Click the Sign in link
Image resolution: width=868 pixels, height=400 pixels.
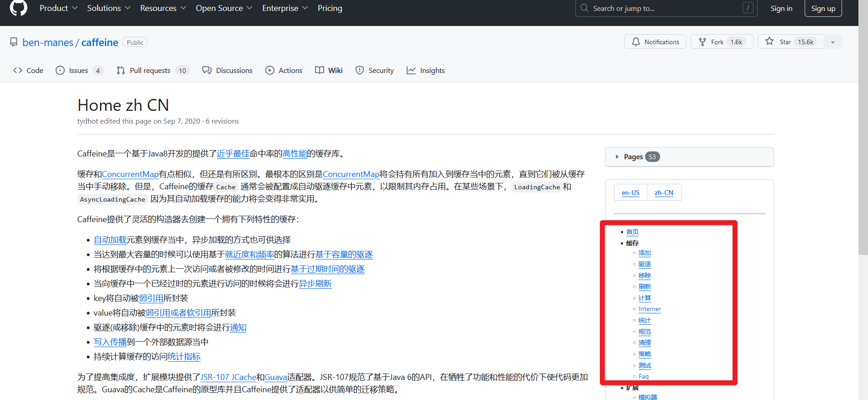(x=781, y=8)
